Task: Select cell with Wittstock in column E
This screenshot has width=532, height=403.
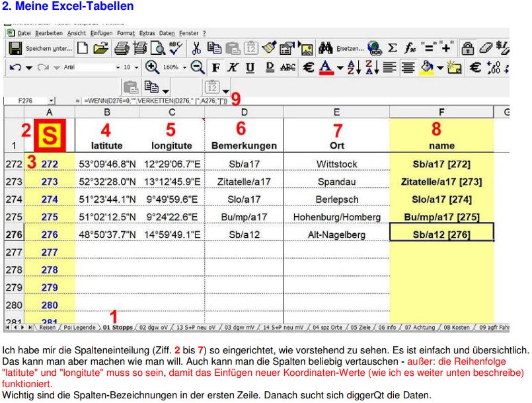Action: point(336,163)
